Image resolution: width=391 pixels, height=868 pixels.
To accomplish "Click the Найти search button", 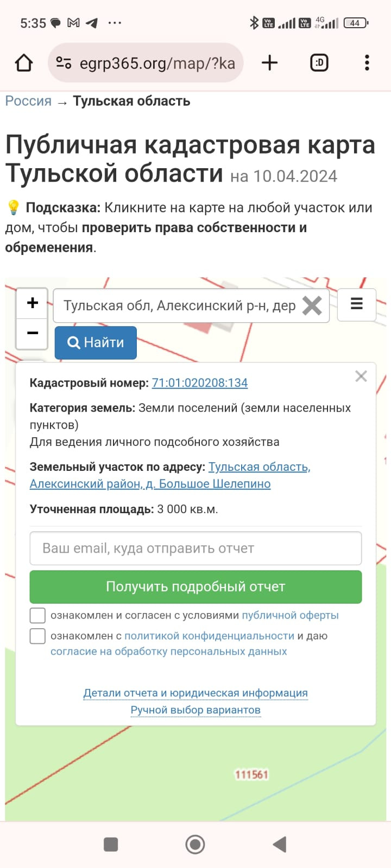I will (x=96, y=342).
